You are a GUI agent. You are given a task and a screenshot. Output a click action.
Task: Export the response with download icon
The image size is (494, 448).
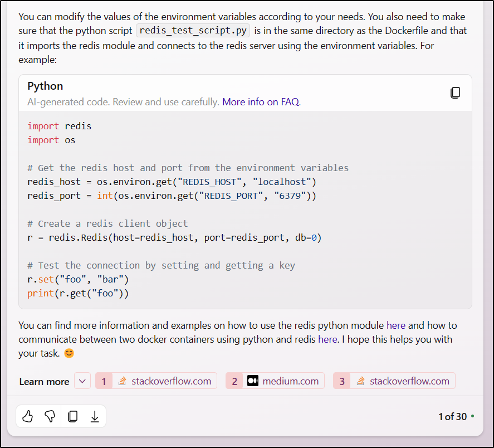(x=95, y=416)
